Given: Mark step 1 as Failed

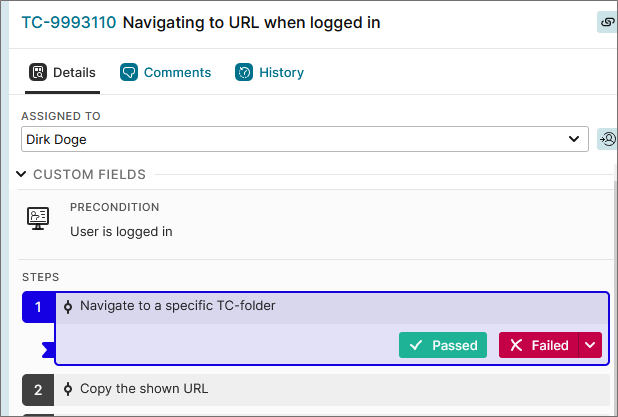Looking at the screenshot, I should pyautogui.click(x=539, y=345).
